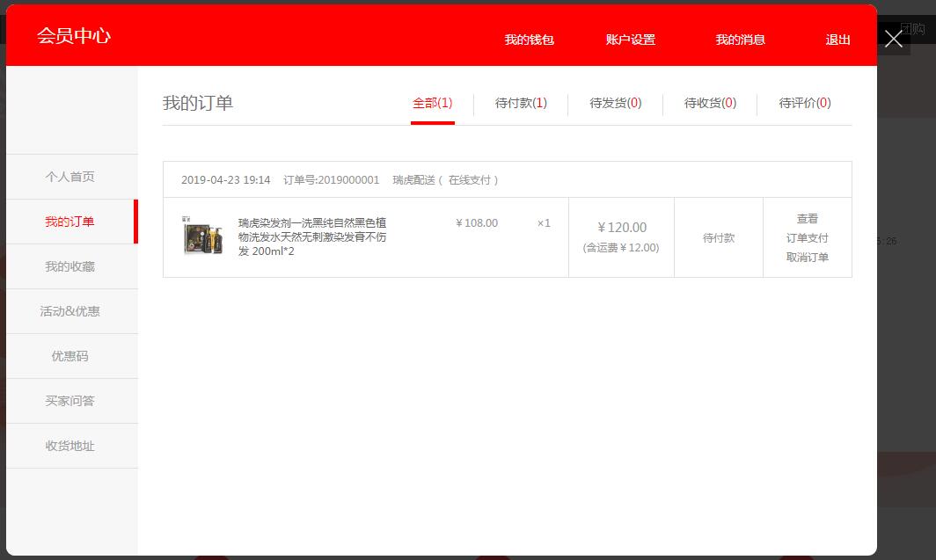Image resolution: width=936 pixels, height=560 pixels.
Task: Click 订单支付 to pay the order
Action: (x=807, y=238)
